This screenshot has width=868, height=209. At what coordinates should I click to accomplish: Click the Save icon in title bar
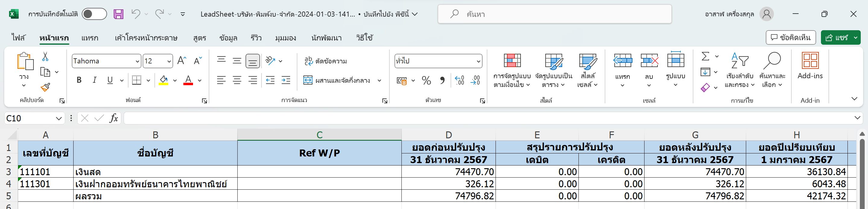coord(118,14)
